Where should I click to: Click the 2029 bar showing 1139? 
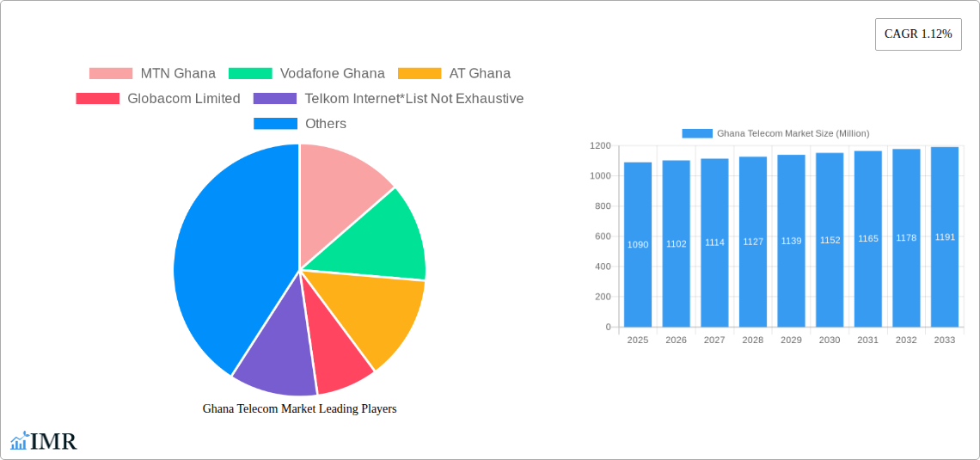[x=791, y=241]
